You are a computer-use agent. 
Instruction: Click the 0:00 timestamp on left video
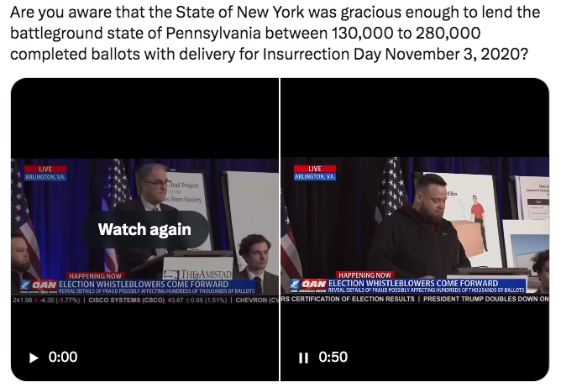[x=63, y=357]
